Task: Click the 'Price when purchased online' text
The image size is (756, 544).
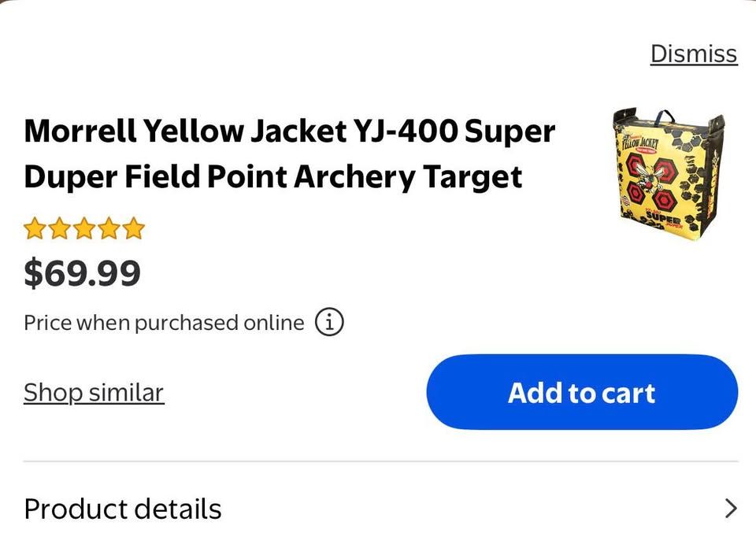Action: click(164, 321)
